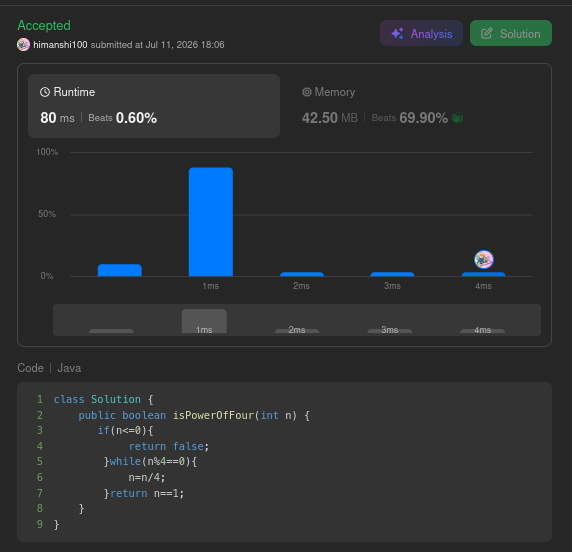Click the Beats 0.60% value
Viewport: 572px width, 552px height.
click(x=123, y=117)
